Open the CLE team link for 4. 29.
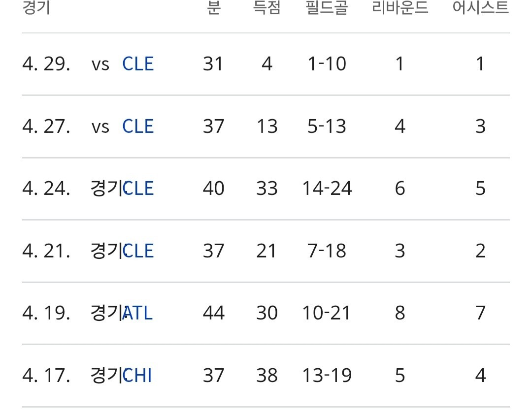 [x=138, y=64]
